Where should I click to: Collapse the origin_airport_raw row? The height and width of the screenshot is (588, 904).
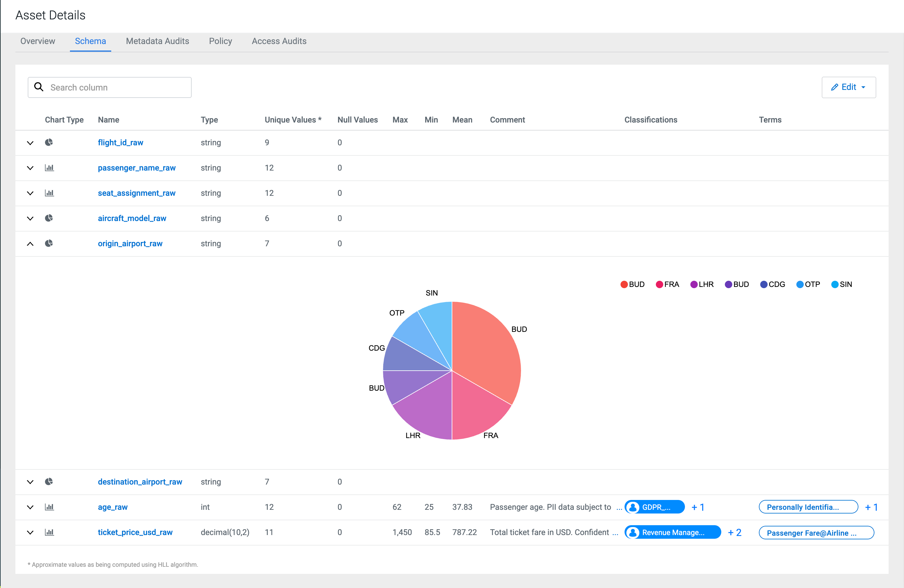[31, 244]
